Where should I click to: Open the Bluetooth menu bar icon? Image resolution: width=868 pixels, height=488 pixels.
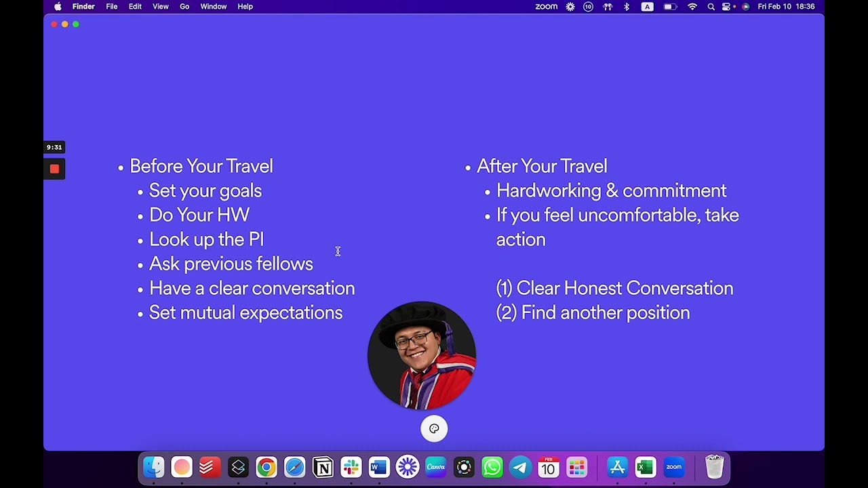[x=627, y=7]
